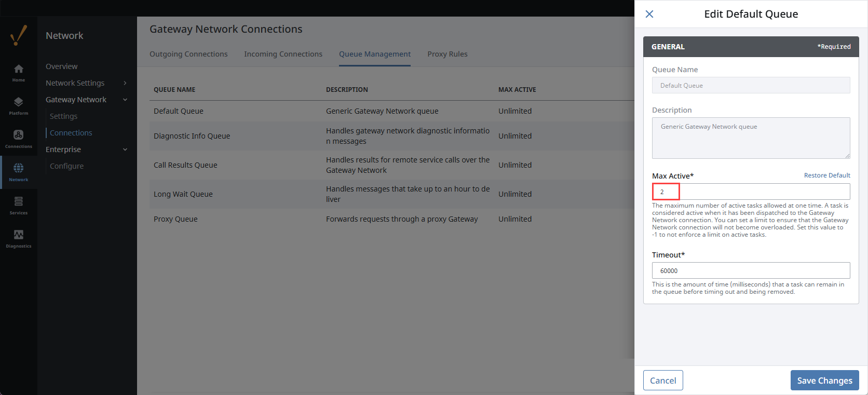
Task: Switch to Proxy Rules tab
Action: [447, 54]
